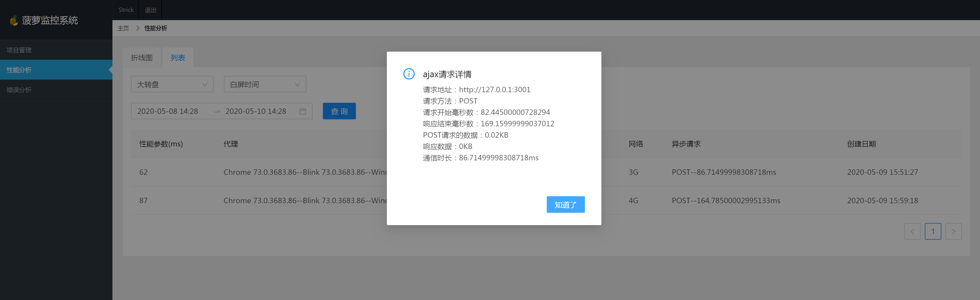Click the response end line 169.15999999037012
Image resolution: width=980 pixels, height=300 pixels.
coord(488,124)
